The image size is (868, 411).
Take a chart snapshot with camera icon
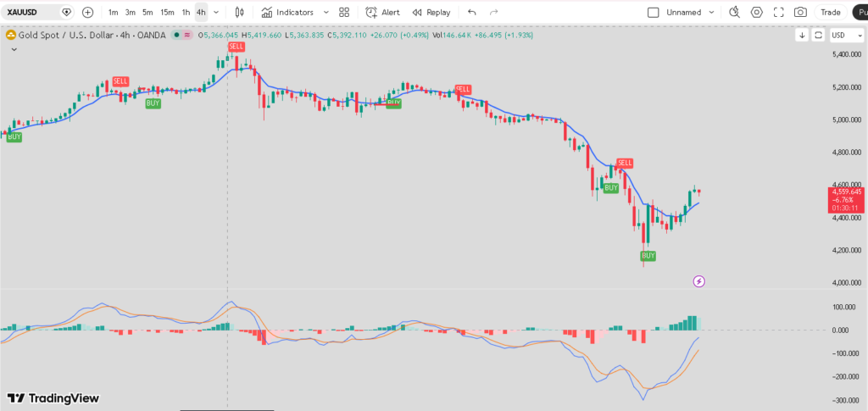pos(800,13)
